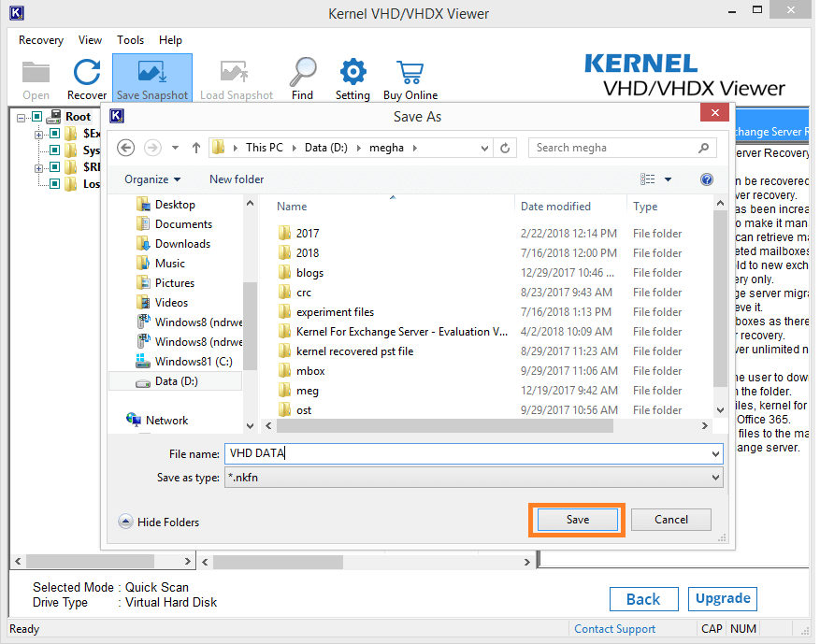Viewport: 820px width, 644px height.
Task: Open the Help menu
Action: (170, 40)
